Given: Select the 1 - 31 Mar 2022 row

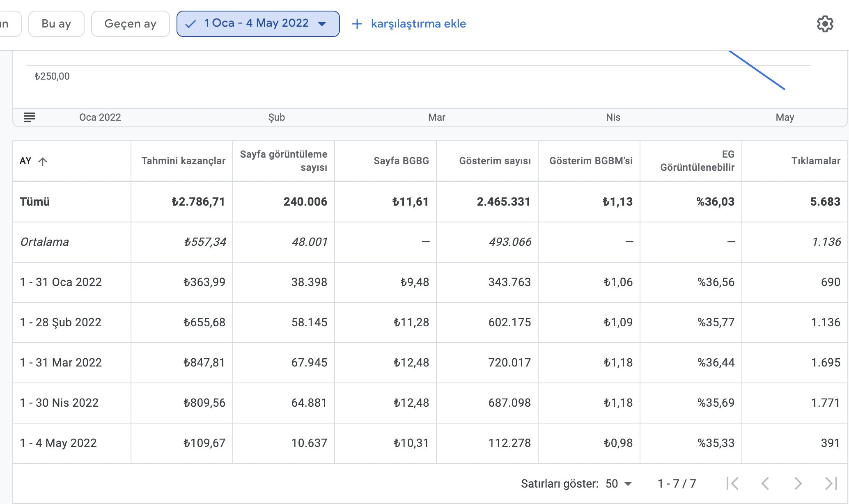Looking at the screenshot, I should pos(430,363).
